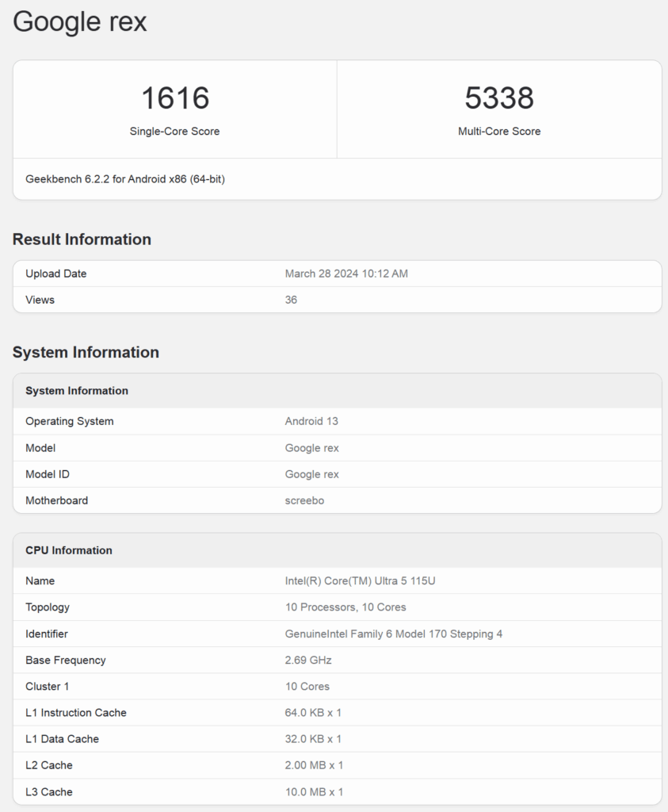Viewport: 668px width, 812px height.
Task: Click the Cluster 1 label
Action: [47, 687]
